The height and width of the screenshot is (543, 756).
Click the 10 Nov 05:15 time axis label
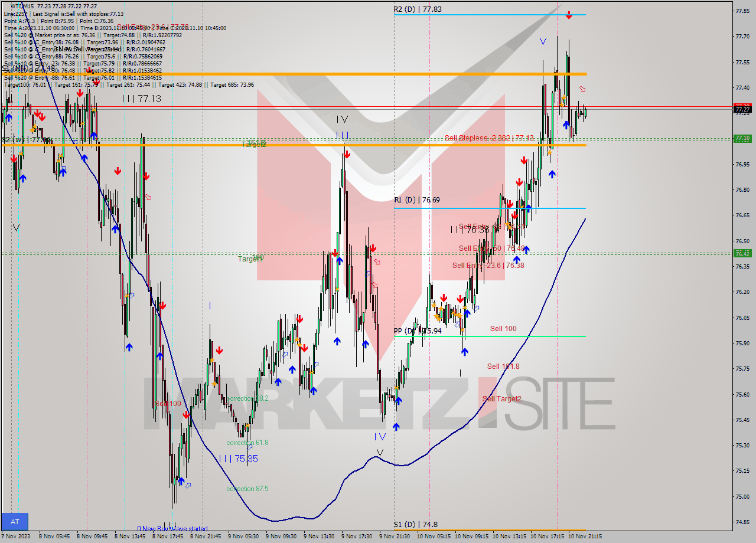pos(434,537)
